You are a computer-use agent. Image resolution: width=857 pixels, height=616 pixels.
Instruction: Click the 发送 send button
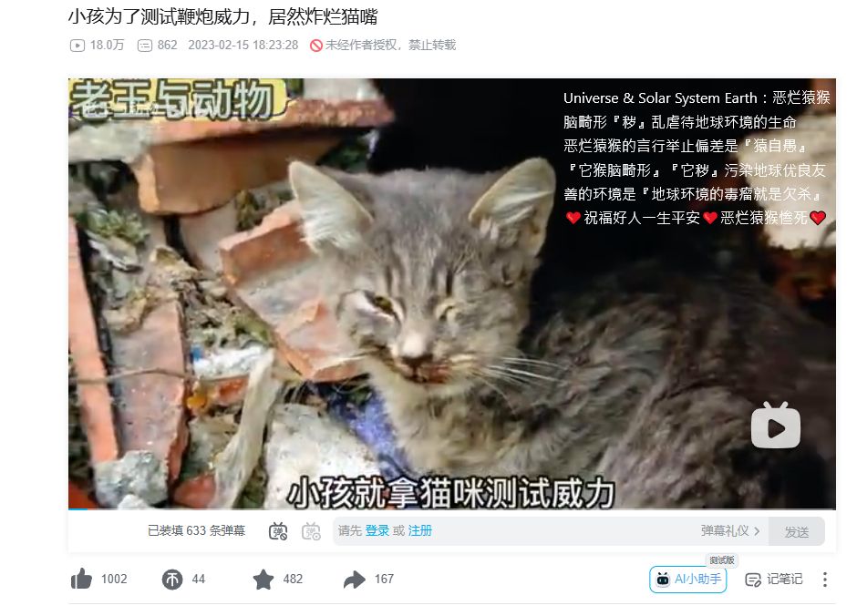796,531
